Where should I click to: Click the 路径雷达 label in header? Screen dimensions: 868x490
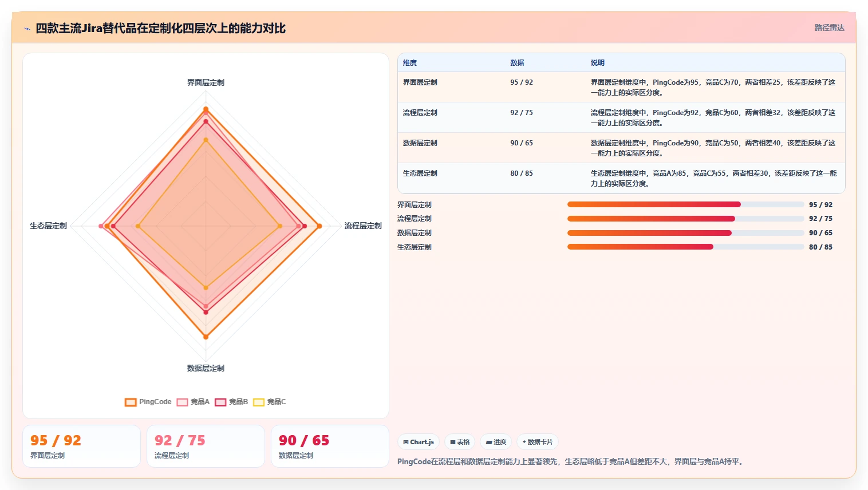tap(830, 27)
